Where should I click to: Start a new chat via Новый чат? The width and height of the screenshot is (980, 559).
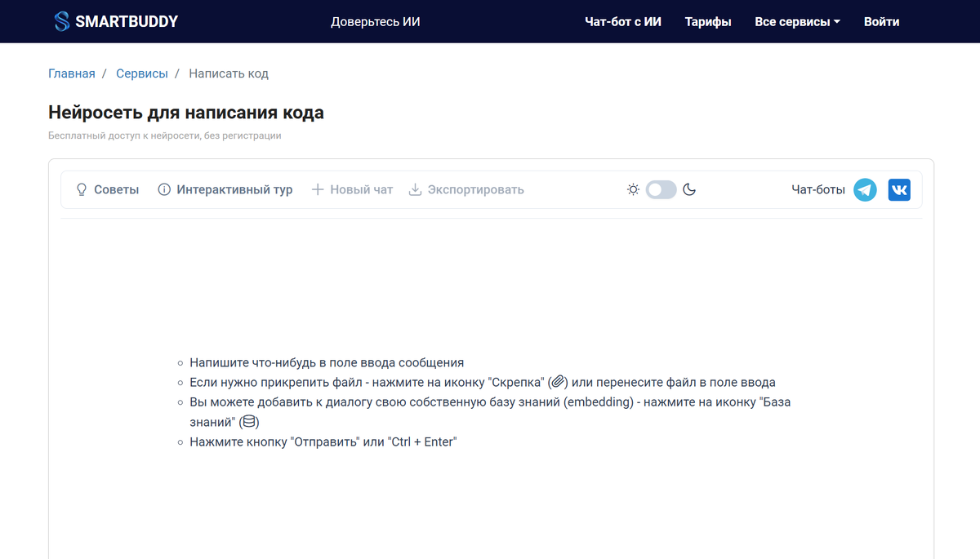tap(361, 190)
